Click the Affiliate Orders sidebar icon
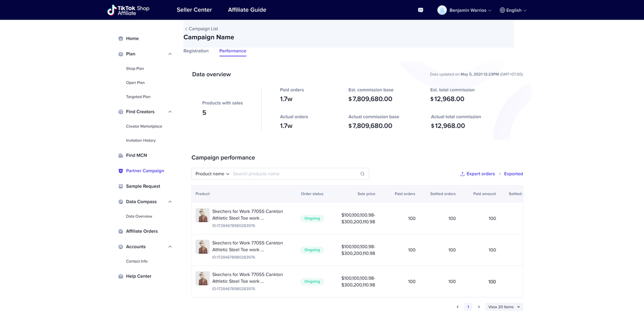This screenshot has width=644, height=323. click(x=121, y=231)
